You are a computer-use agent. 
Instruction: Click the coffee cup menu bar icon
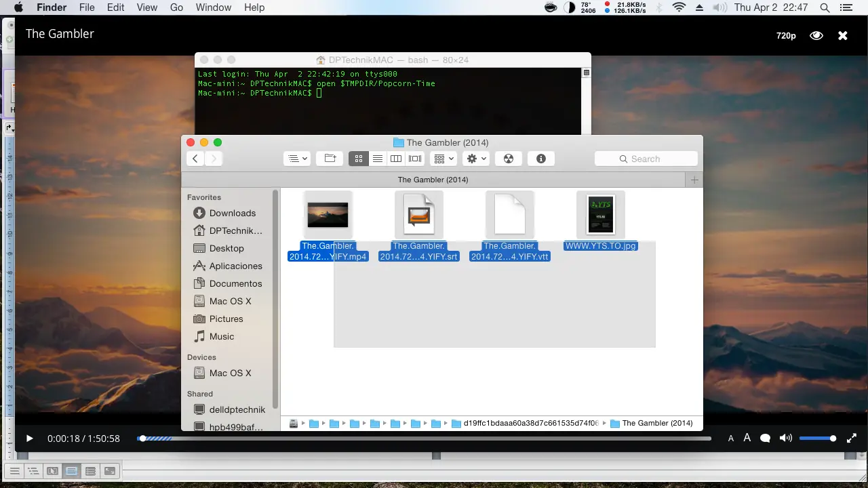click(x=551, y=7)
